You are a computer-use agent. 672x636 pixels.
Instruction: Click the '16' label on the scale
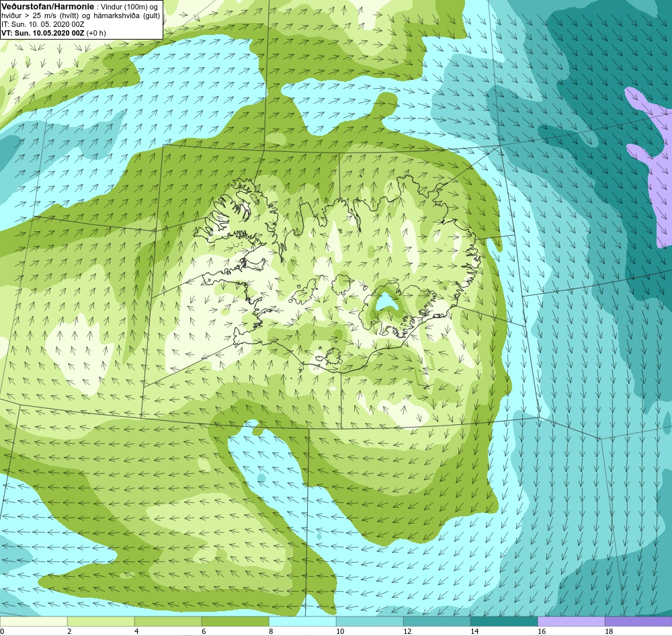coord(542,631)
